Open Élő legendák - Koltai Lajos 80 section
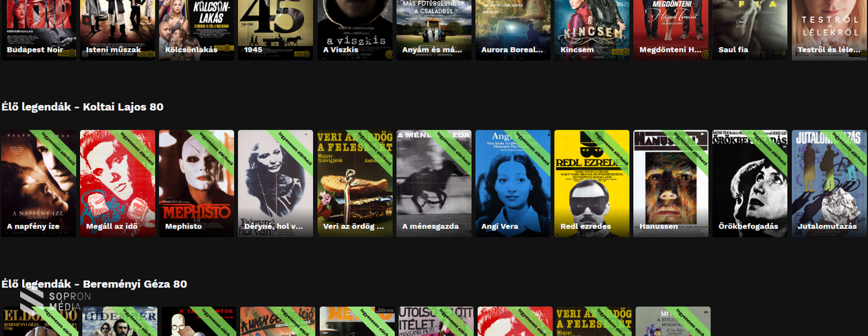868x336 pixels. 82,107
